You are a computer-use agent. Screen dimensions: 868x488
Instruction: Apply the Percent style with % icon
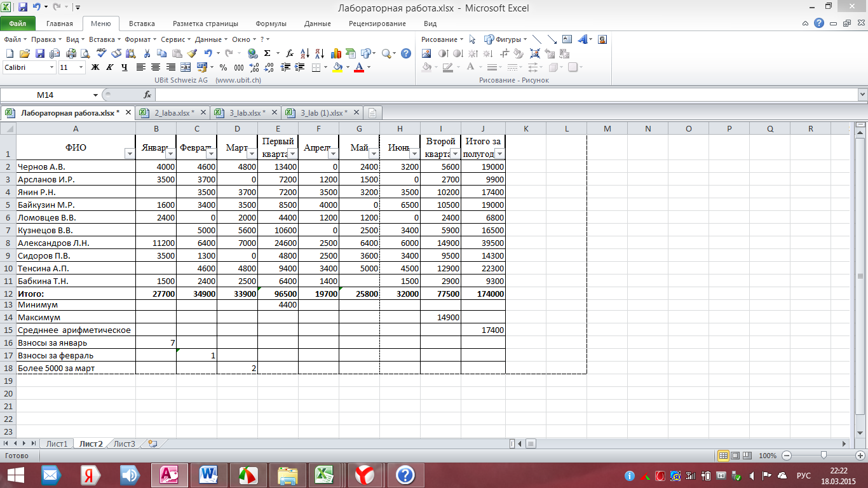click(x=223, y=67)
